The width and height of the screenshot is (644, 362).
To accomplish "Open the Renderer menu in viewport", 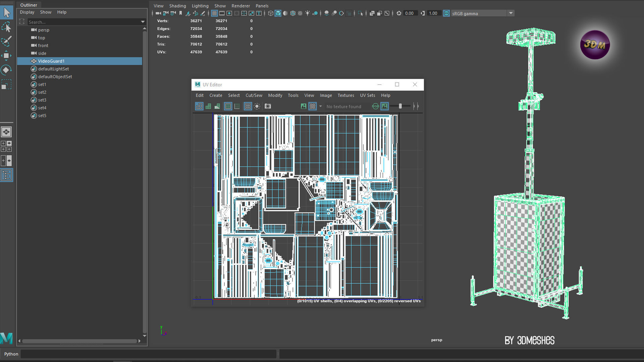I will coord(240,6).
